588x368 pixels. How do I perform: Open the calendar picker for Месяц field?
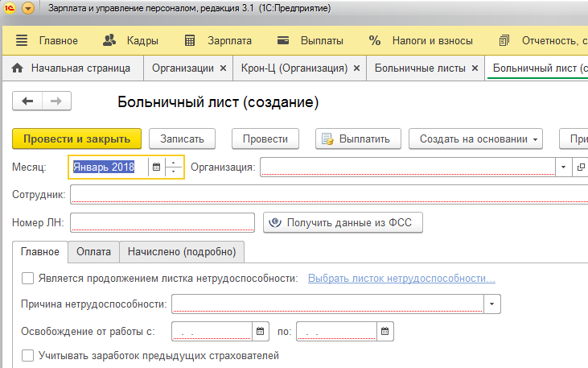[156, 167]
